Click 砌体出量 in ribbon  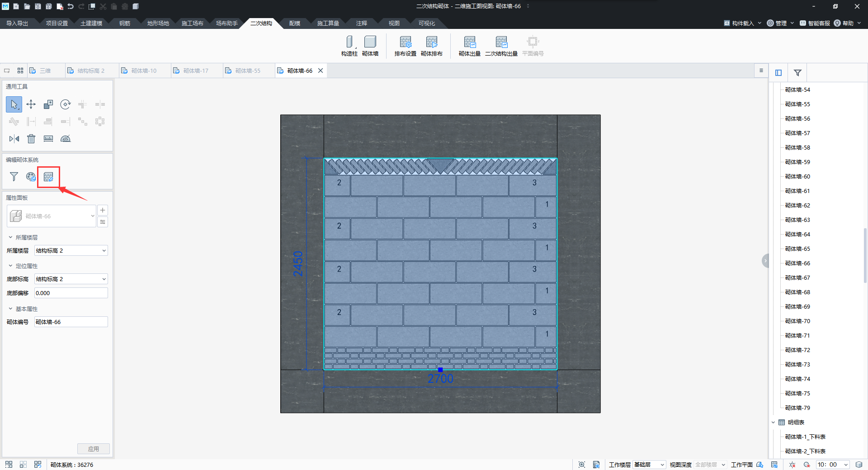(470, 46)
